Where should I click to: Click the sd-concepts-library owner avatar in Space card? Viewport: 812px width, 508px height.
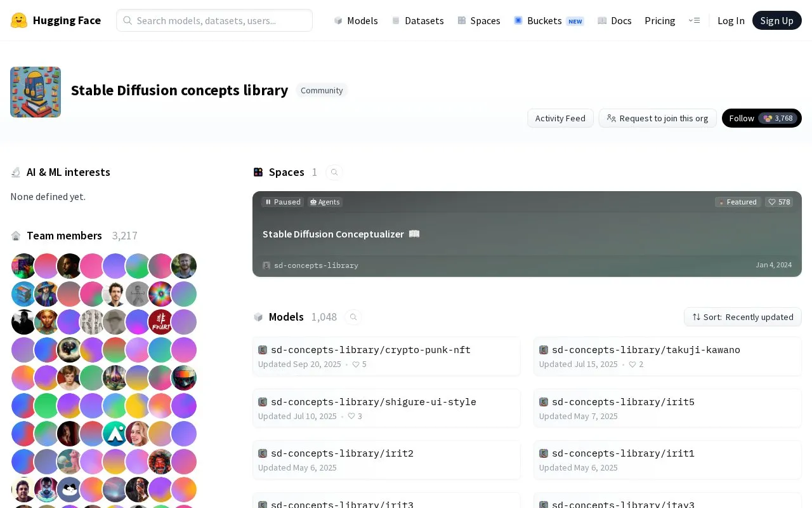(266, 265)
